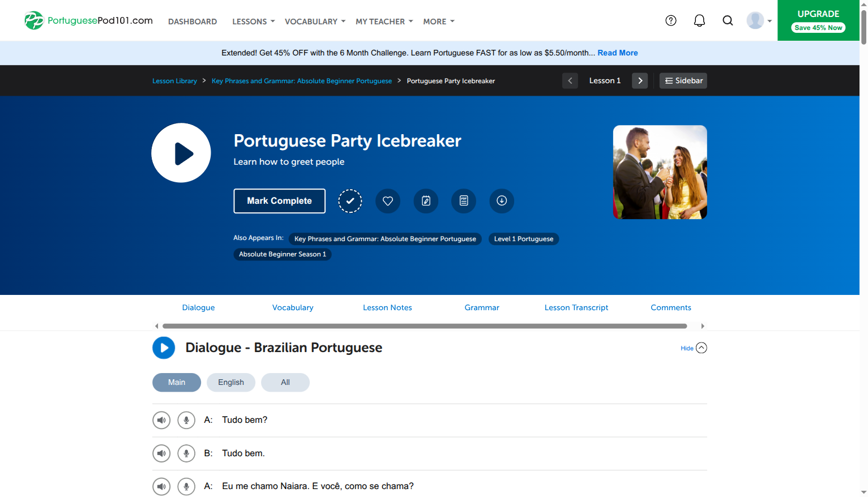The height and width of the screenshot is (497, 868).
Task: Expand the More menu
Action: 439,22
